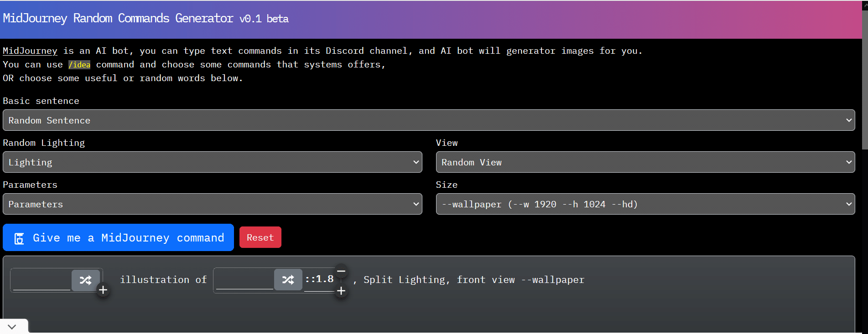The height and width of the screenshot is (334, 868).
Task: Open the Size dropdown showing --wallpaper
Action: (x=645, y=204)
